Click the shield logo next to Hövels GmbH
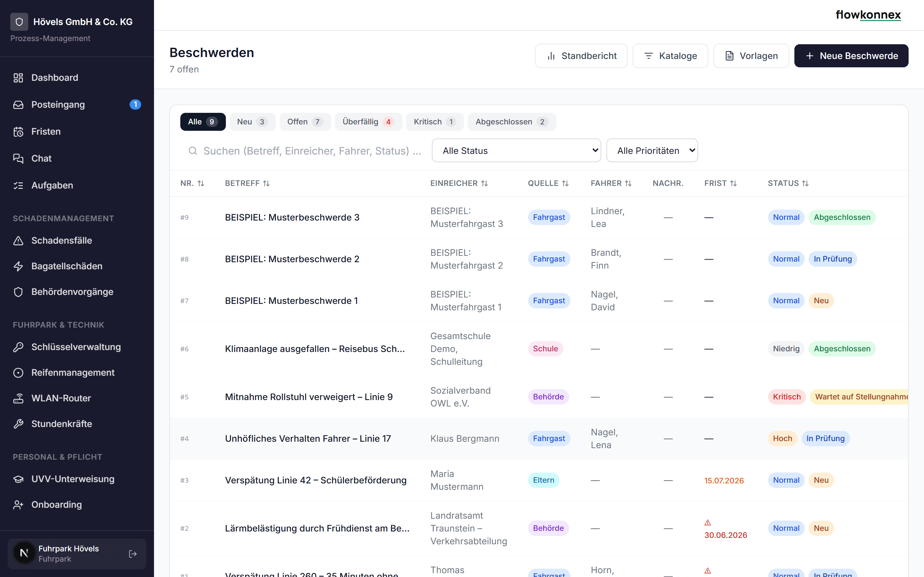Viewport: 924px width, 577px height. 19,22
